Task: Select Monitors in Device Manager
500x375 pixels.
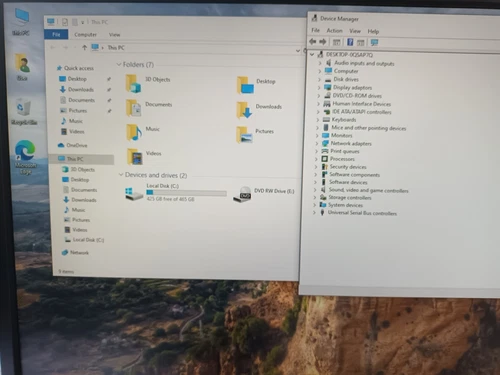Action: [341, 135]
